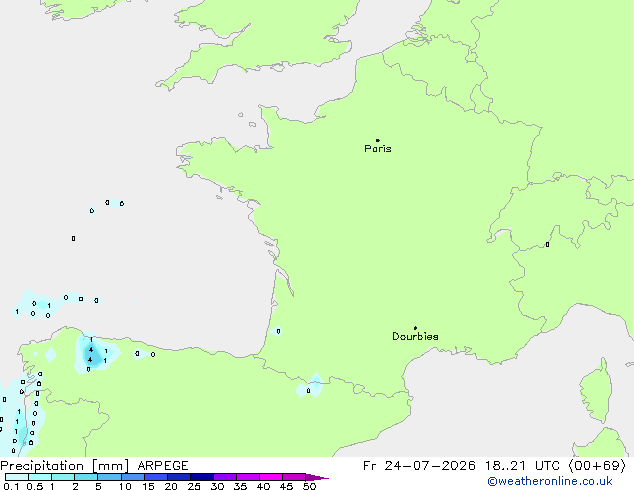
Task: Click the Precipitation [mm] title text
Action: (x=65, y=466)
